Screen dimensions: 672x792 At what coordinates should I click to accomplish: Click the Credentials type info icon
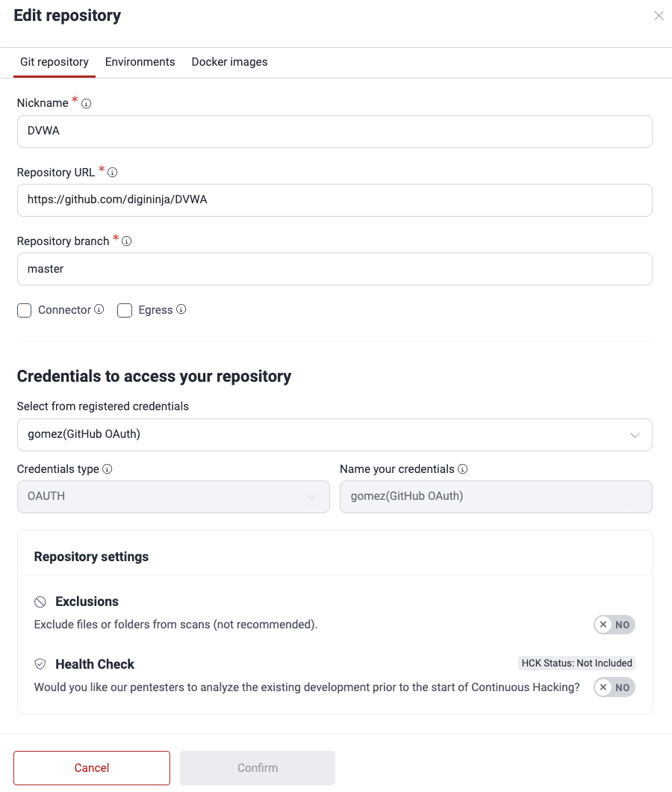(107, 469)
